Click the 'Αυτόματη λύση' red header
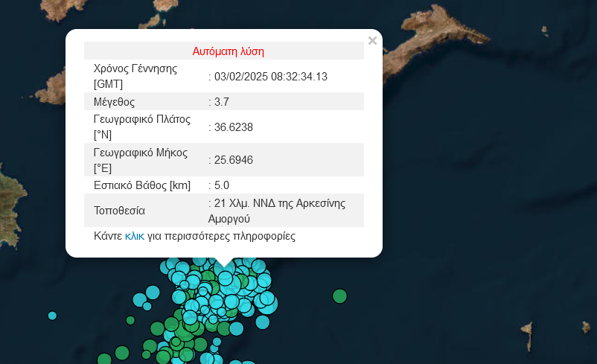Viewport: 597px width, 364px height. (228, 51)
